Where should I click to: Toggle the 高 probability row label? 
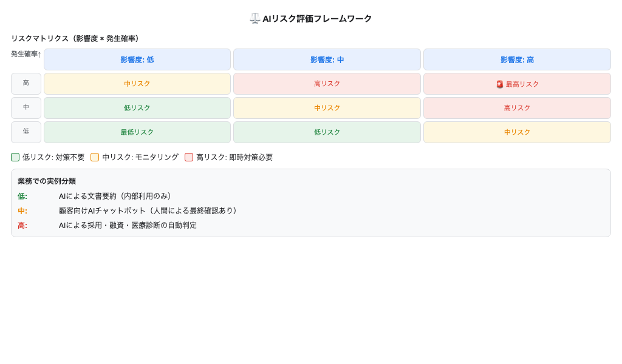pos(26,83)
